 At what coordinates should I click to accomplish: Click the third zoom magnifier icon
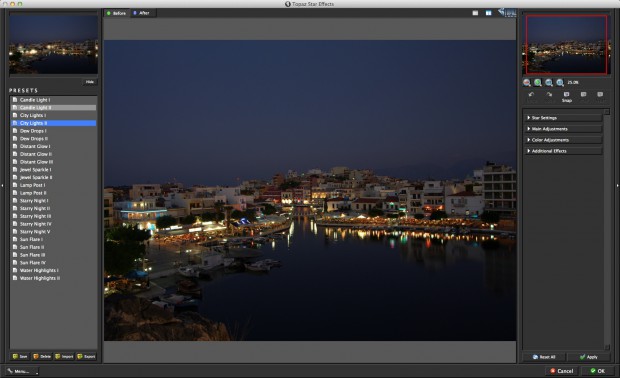coord(549,83)
